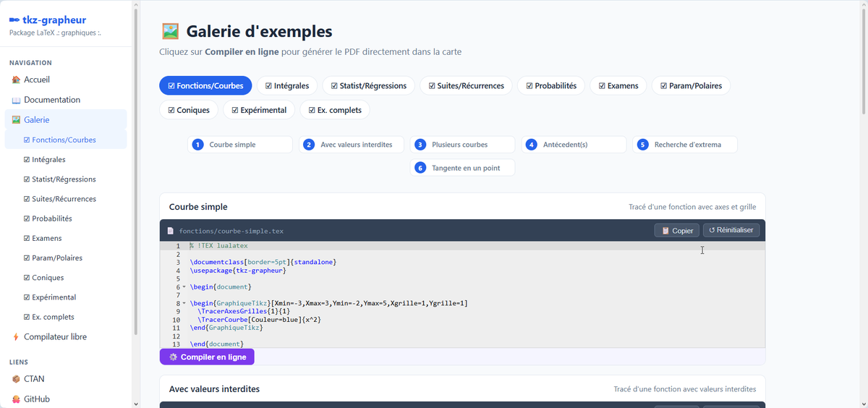Switch to Param/Polaires category tab
The width and height of the screenshot is (868, 408).
pos(692,85)
